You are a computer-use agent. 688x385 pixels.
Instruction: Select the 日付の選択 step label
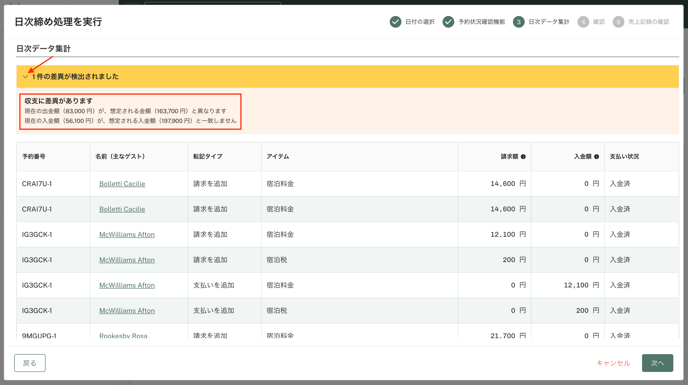point(420,22)
